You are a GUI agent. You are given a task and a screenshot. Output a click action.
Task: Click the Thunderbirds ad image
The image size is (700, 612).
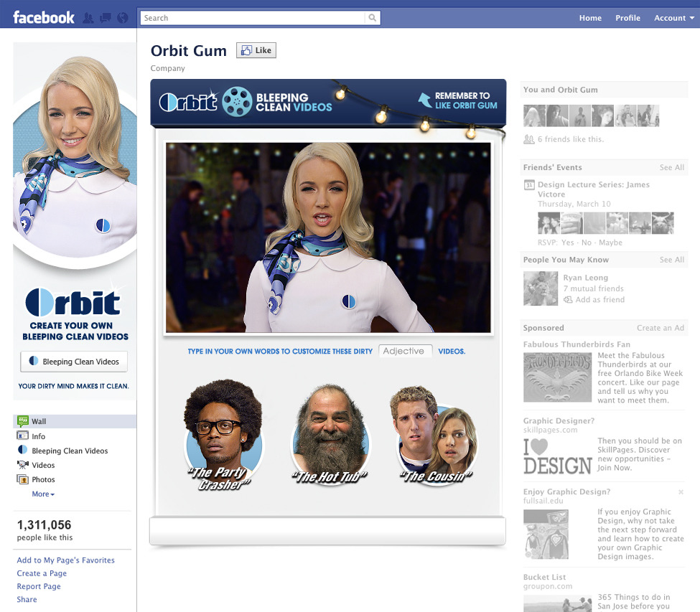557,377
